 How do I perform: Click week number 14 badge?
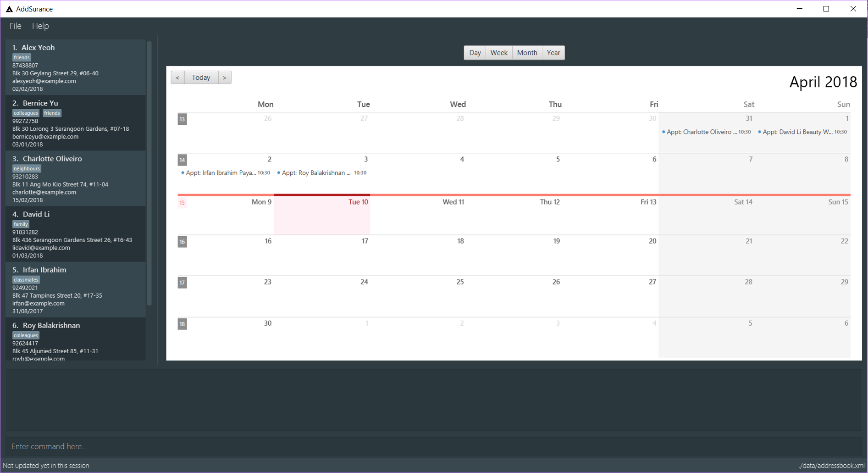[182, 160]
